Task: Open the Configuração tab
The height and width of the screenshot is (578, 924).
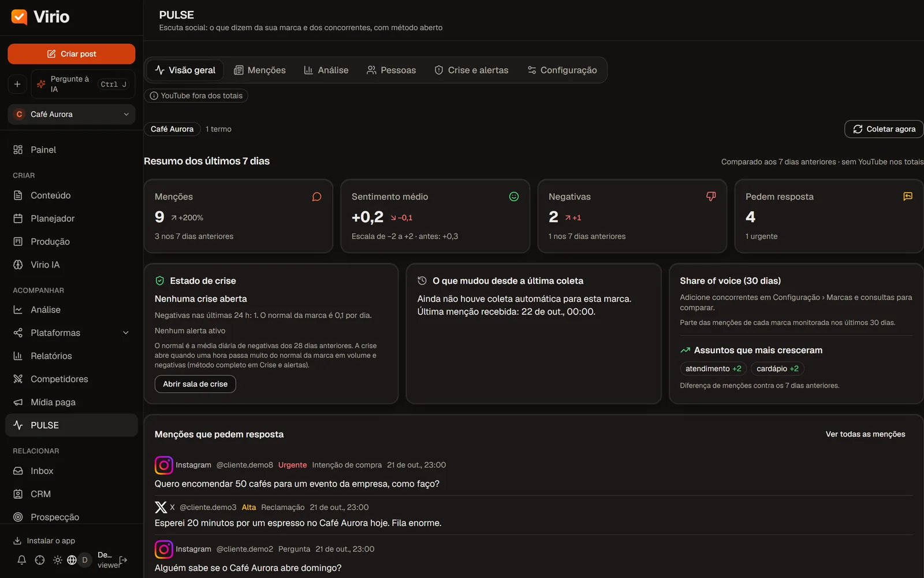Action: (562, 70)
